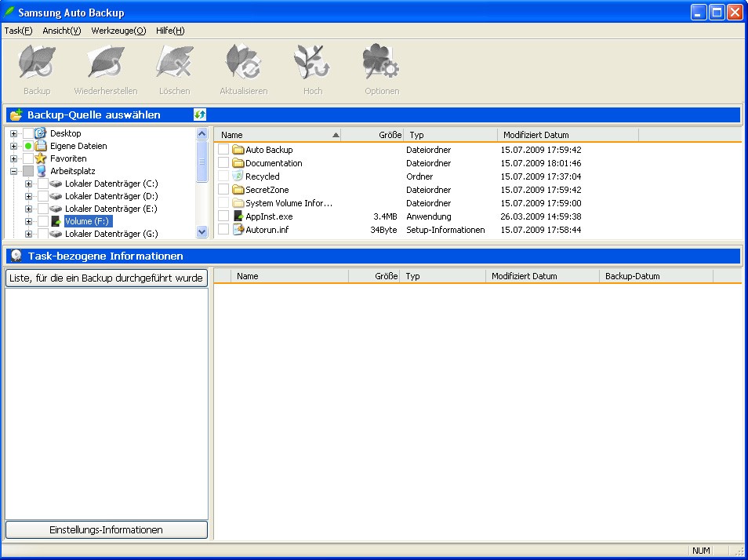
Task: Click the Autorun.inf file icon
Action: click(238, 230)
